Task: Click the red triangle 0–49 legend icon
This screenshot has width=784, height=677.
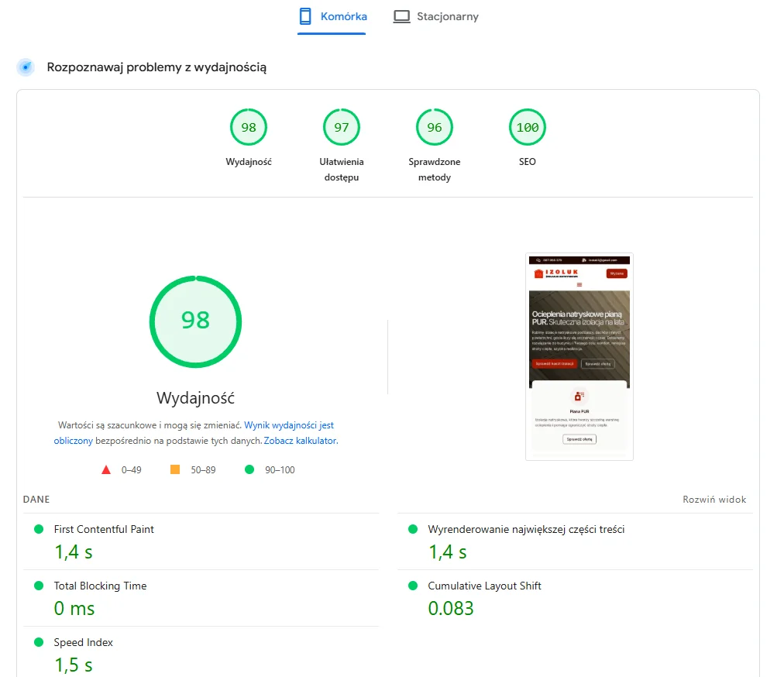Action: 106,470
